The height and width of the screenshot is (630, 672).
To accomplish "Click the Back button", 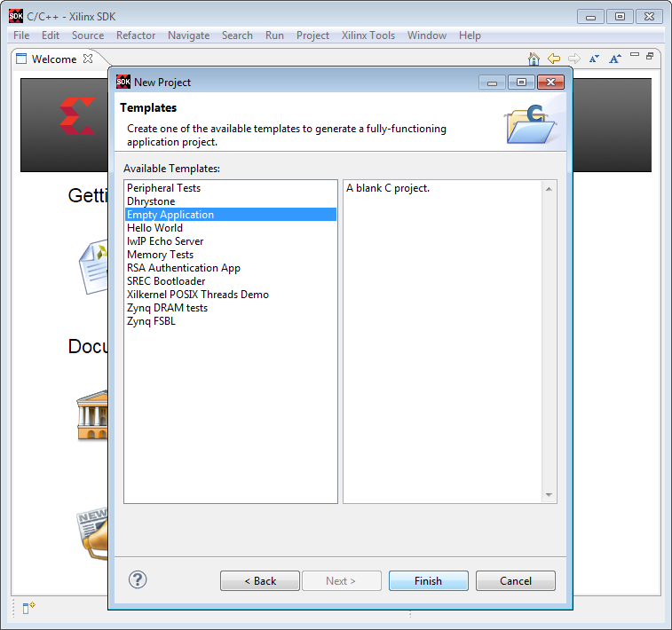I will pyautogui.click(x=260, y=580).
